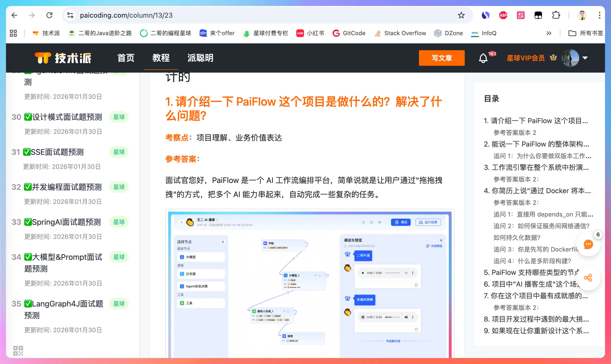Image resolution: width=611 pixels, height=364 pixels.
Task: Open the 派聪明 nav tab
Action: 200,58
